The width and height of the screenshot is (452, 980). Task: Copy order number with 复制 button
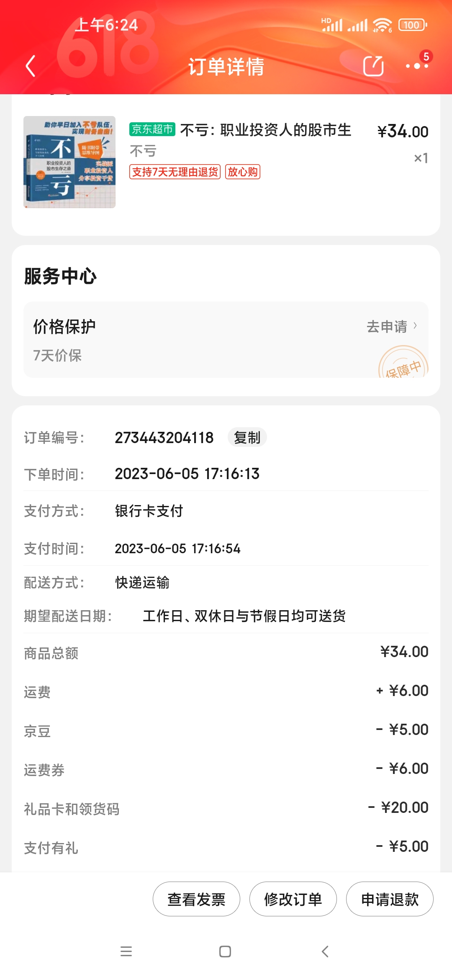tap(247, 438)
